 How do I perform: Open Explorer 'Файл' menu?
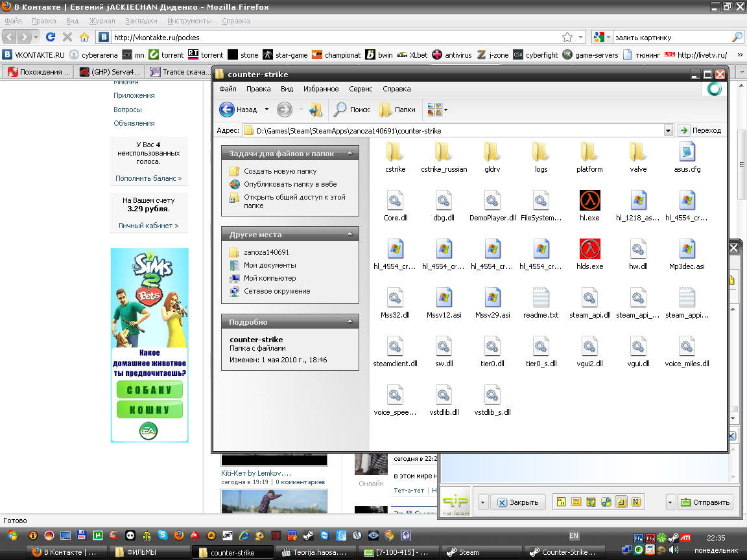[x=228, y=89]
